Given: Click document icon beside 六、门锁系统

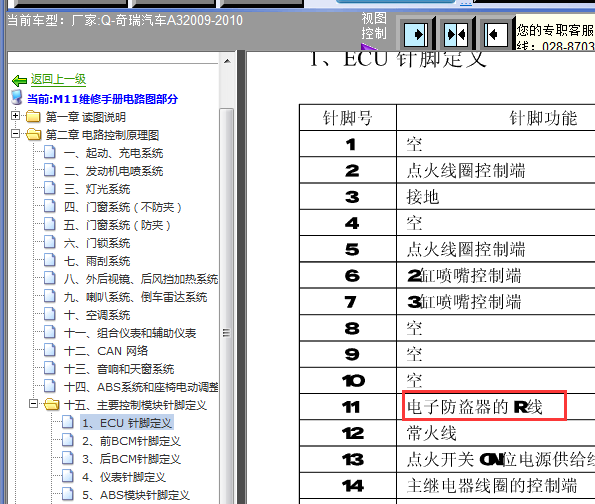Looking at the screenshot, I should pos(50,242).
